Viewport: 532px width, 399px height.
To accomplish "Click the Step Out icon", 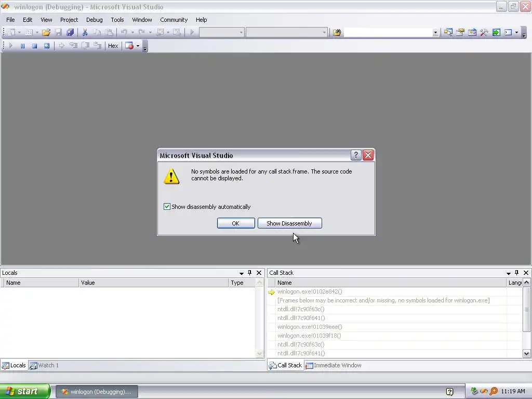I will 98,46.
